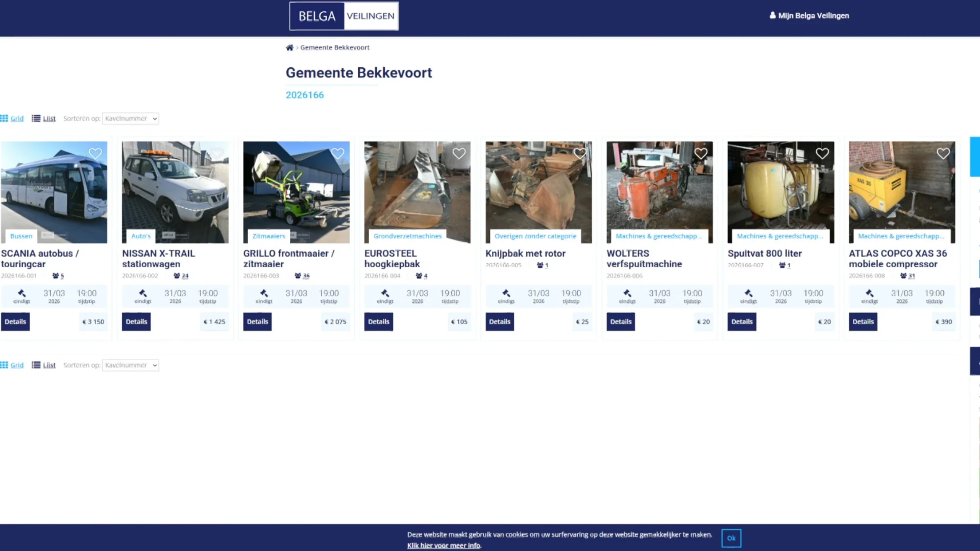The image size is (980, 551).
Task: Switch to top Grid view icon
Action: pyautogui.click(x=5, y=118)
